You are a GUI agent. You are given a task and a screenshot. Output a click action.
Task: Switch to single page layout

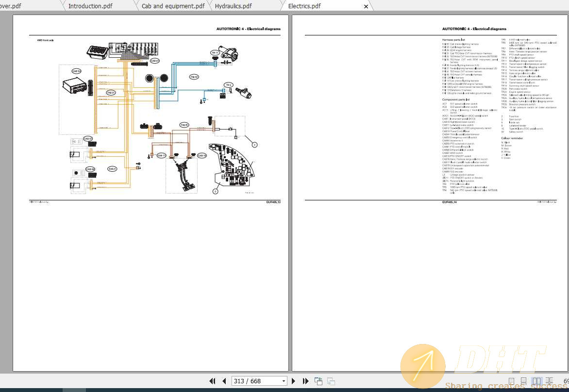511,381
